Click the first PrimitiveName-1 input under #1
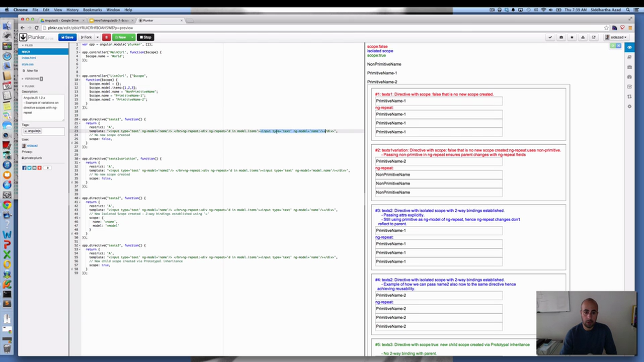Image resolution: width=644 pixels, height=362 pixels. 439,101
